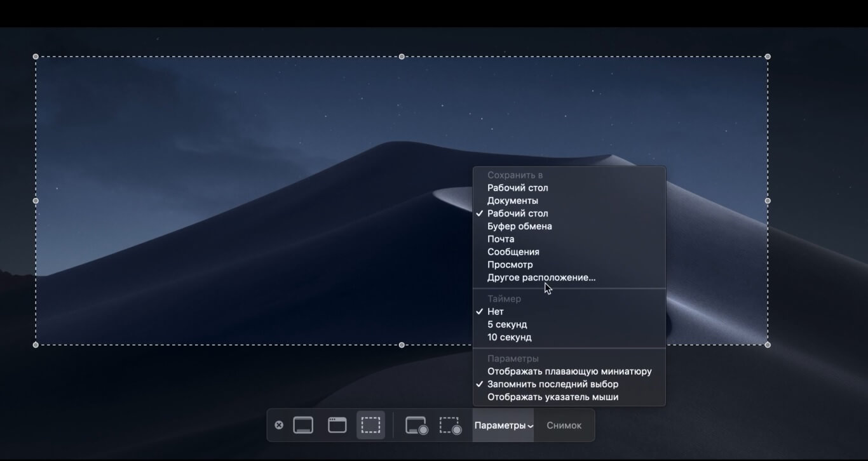Viewport: 868px width, 461px height.
Task: Click the bottom-right selection corner handle
Action: [768, 345]
